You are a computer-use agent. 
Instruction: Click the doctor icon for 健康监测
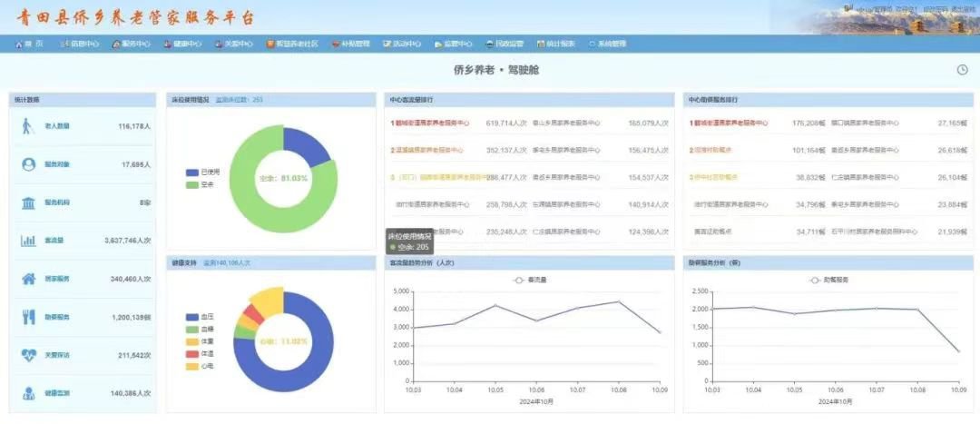(29, 393)
